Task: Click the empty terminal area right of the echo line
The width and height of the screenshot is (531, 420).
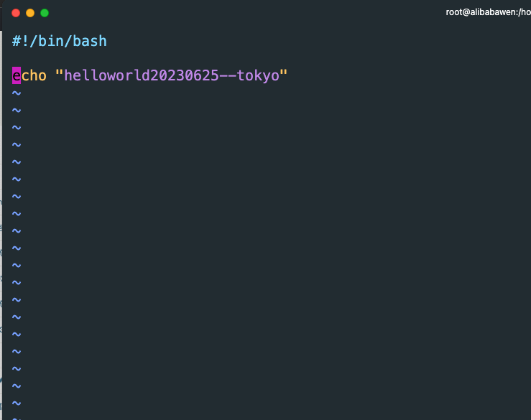Action: [407, 75]
